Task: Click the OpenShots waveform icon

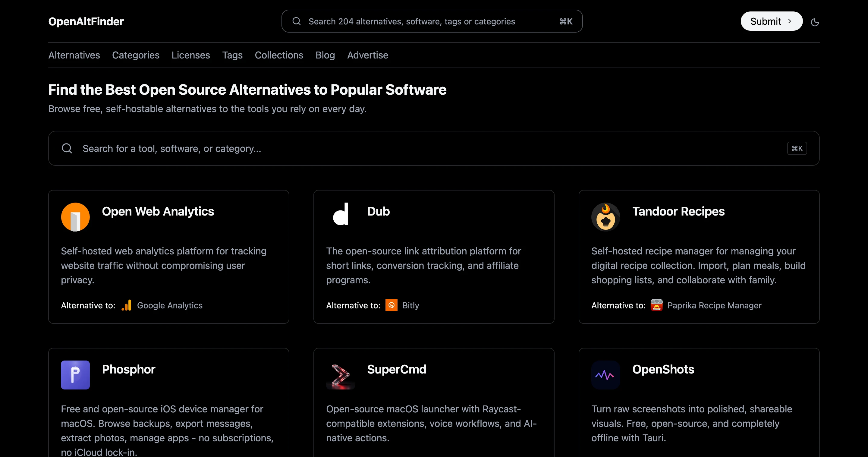Action: pyautogui.click(x=605, y=375)
